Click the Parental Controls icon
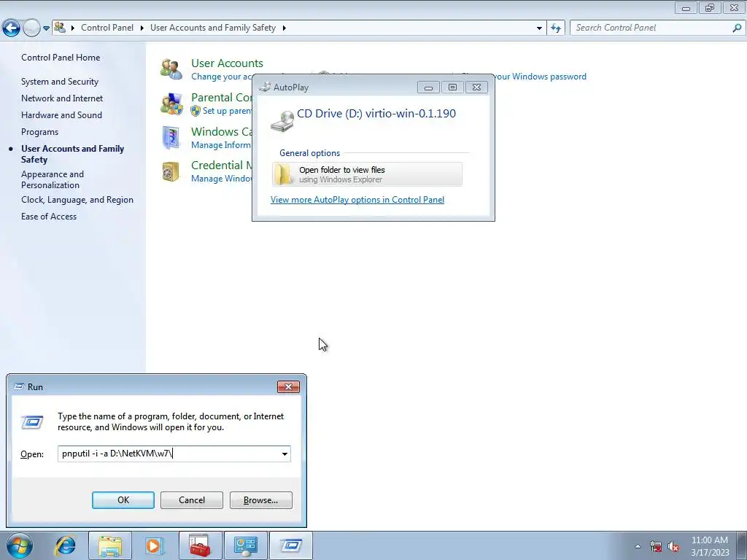Image resolution: width=747 pixels, height=560 pixels. (171, 104)
